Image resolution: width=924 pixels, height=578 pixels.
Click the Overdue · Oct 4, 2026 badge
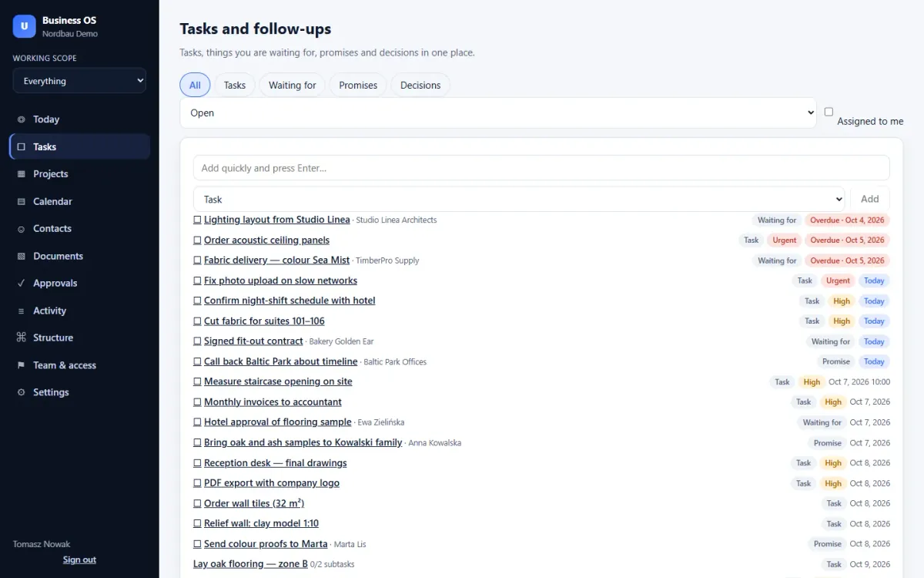[x=847, y=220]
